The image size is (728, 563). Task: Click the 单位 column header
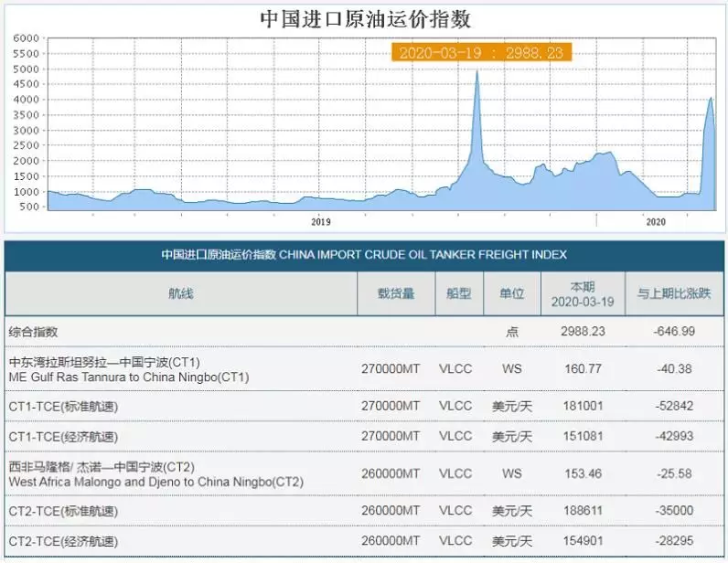(x=511, y=293)
